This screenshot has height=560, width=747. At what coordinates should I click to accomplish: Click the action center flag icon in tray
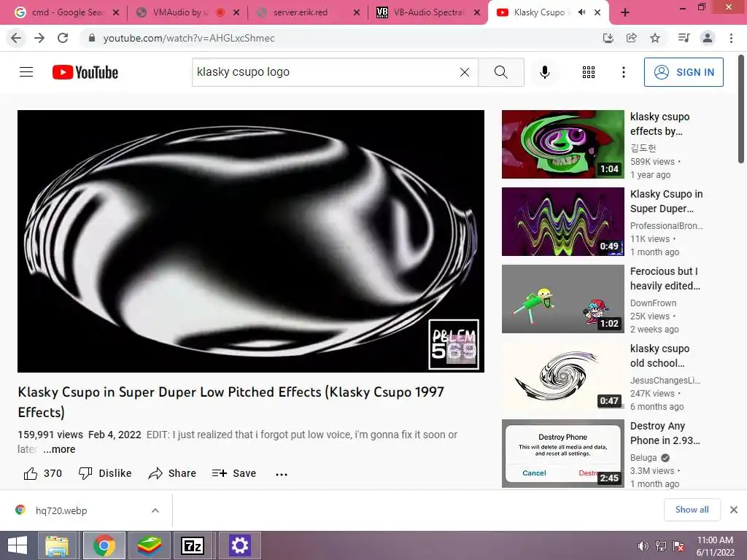pyautogui.click(x=678, y=546)
